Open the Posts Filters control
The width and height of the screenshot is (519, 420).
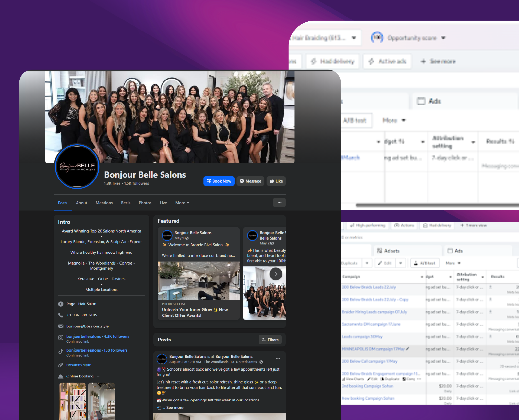tap(270, 340)
